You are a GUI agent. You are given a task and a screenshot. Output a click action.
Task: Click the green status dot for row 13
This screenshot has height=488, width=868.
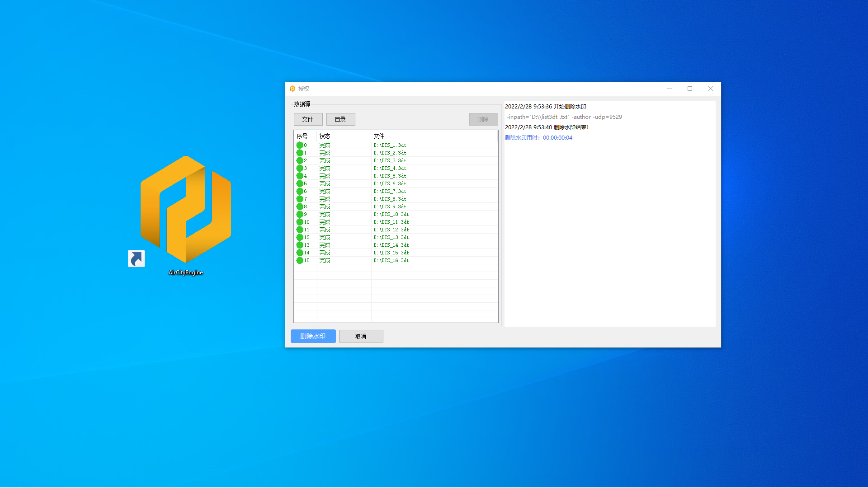[x=300, y=245]
